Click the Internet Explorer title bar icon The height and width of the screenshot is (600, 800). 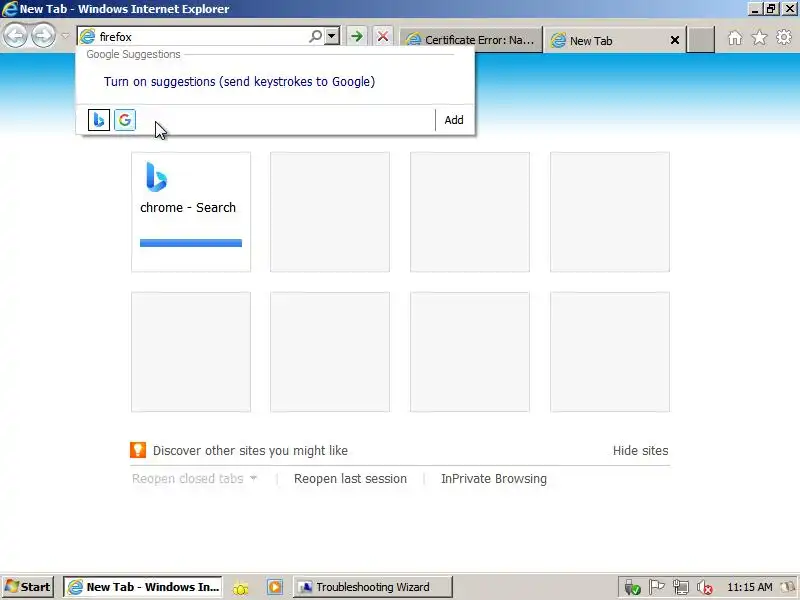tap(10, 9)
